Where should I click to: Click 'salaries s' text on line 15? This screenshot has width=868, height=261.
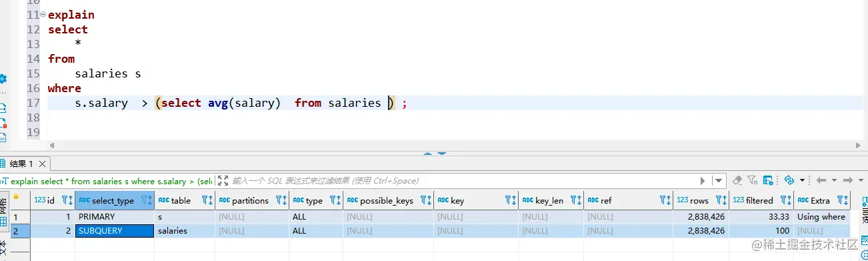click(108, 73)
